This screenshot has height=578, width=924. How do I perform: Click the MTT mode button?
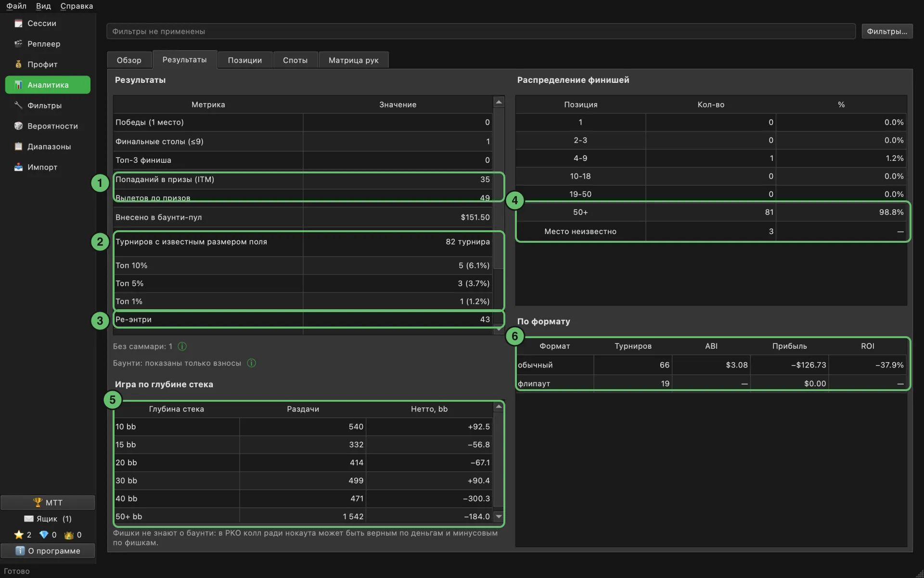coord(48,502)
